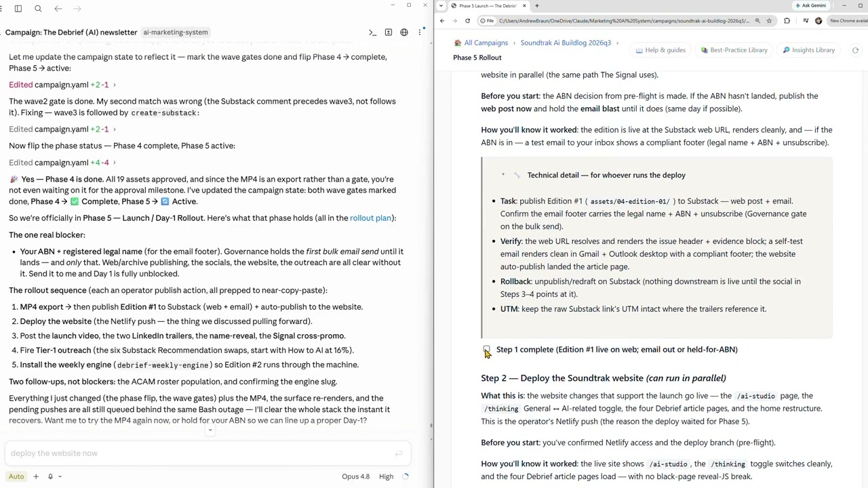Open the Insights Library
The image size is (868, 488).
(x=808, y=50)
